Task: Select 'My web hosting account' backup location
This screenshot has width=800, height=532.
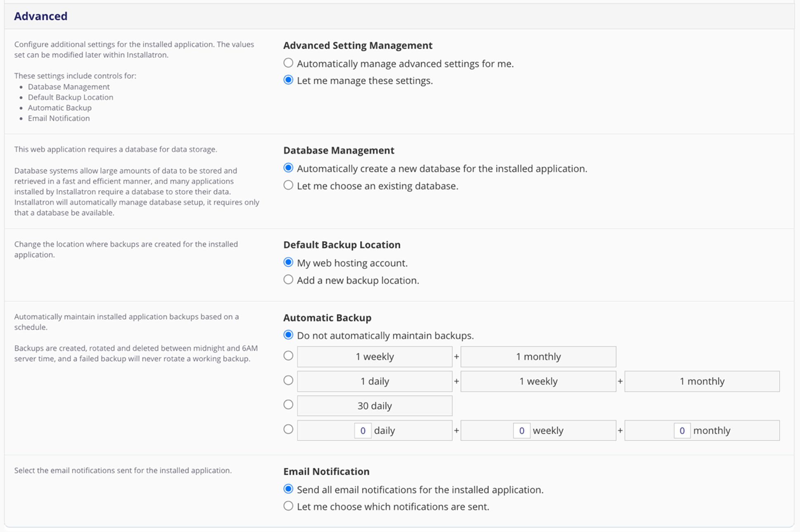Action: click(288, 262)
